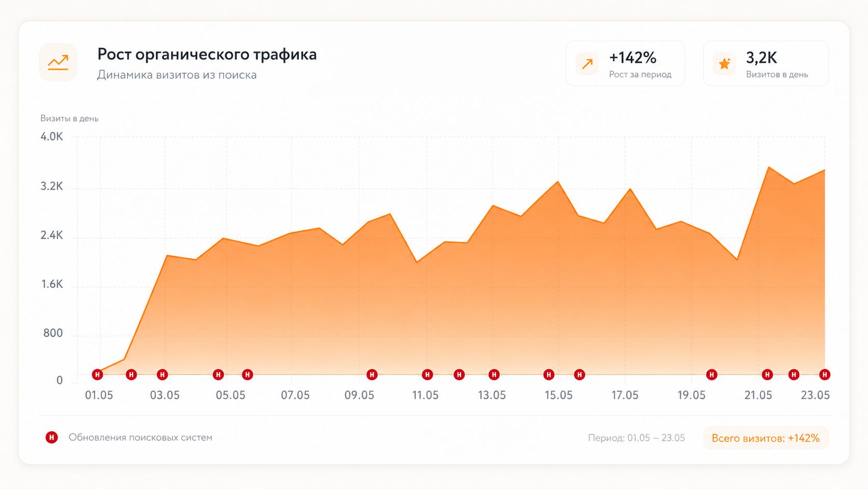Select the update marker between 03.05 and 05.05
868x489 pixels.
click(219, 375)
